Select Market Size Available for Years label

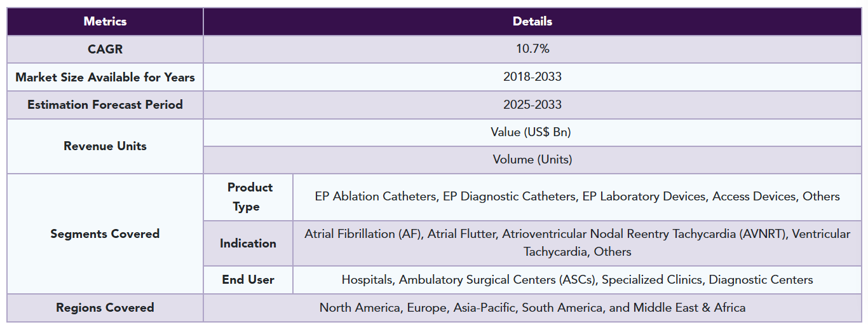pyautogui.click(x=105, y=77)
